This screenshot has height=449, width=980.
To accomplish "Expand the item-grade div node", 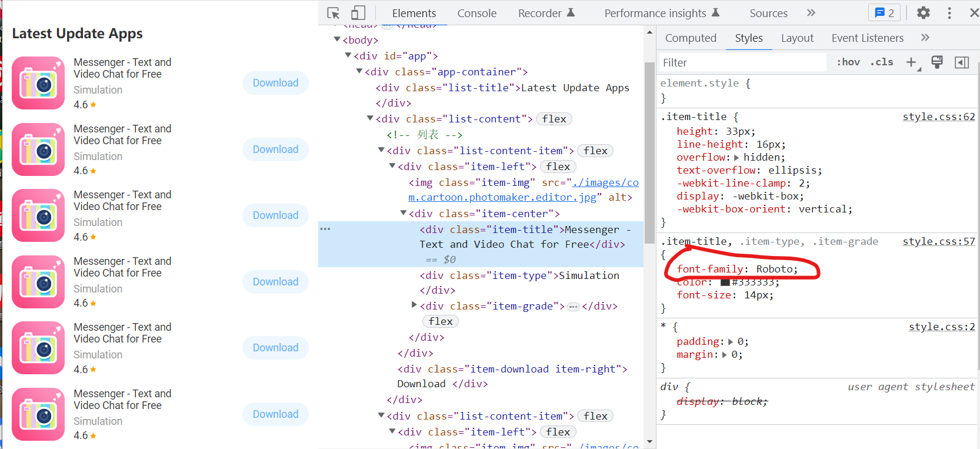I will (414, 305).
